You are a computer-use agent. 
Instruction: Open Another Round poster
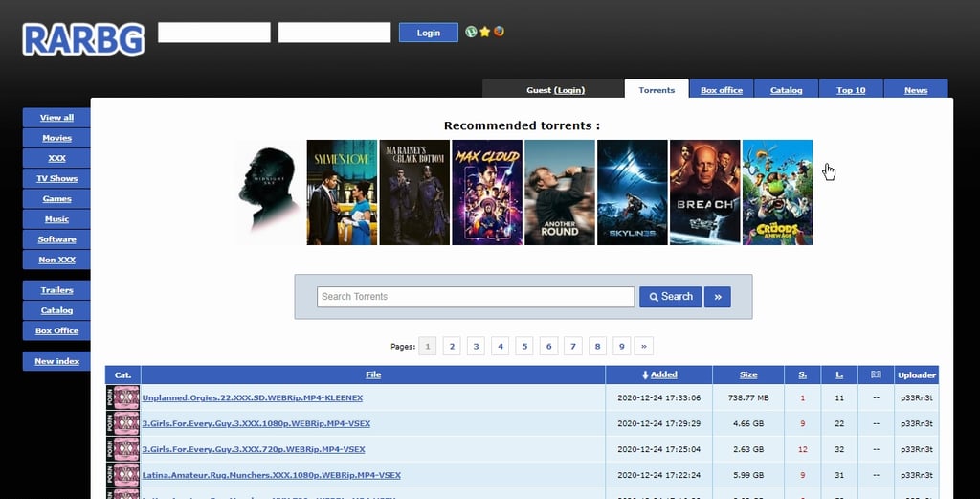560,193
